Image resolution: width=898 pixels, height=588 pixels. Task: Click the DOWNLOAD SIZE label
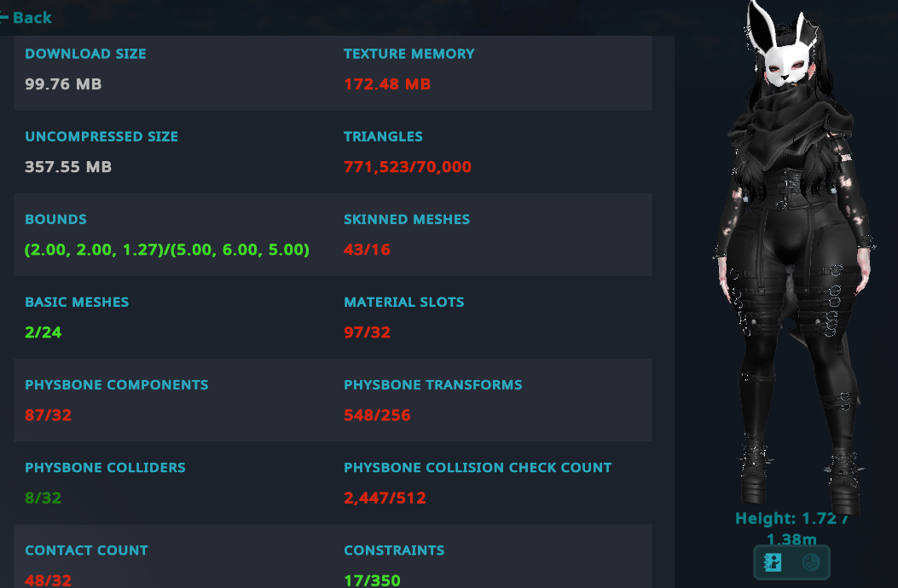85,54
